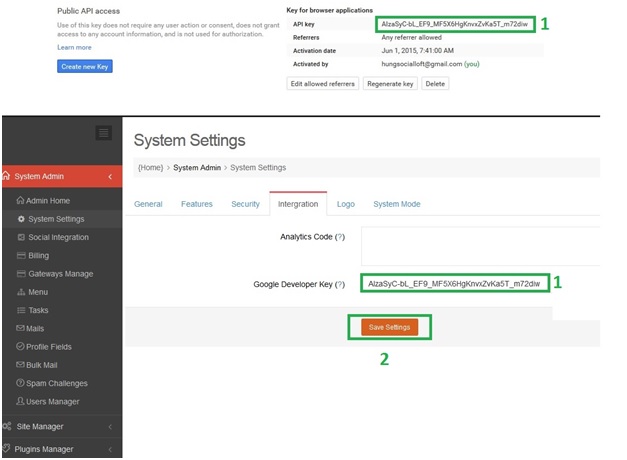This screenshot has width=627, height=460.
Task: Select the Features tab
Action: click(x=197, y=204)
